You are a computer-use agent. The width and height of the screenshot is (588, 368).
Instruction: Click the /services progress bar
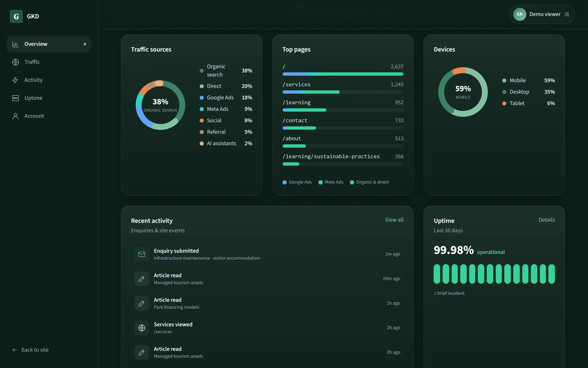[x=343, y=92]
